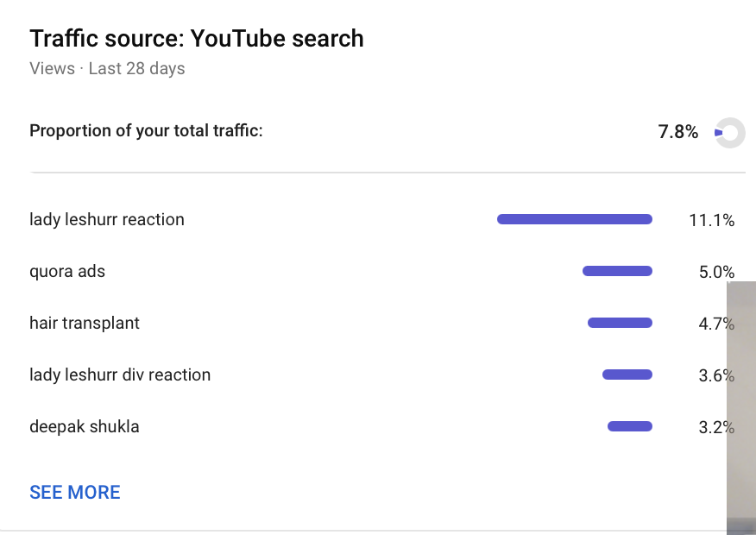The height and width of the screenshot is (535, 756).
Task: Click the hair transplant percentage bar
Action: (620, 323)
